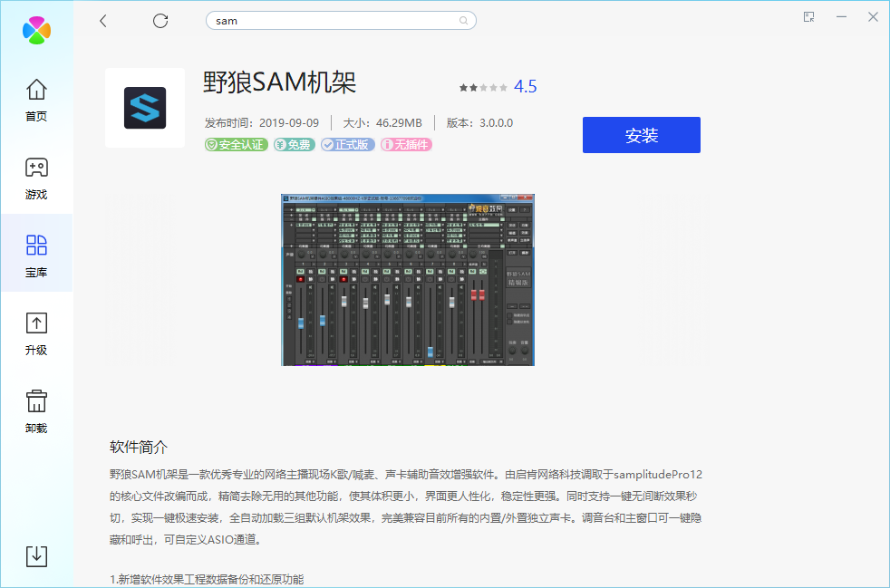Click the compact mode window icon
The image size is (890, 588).
808,17
